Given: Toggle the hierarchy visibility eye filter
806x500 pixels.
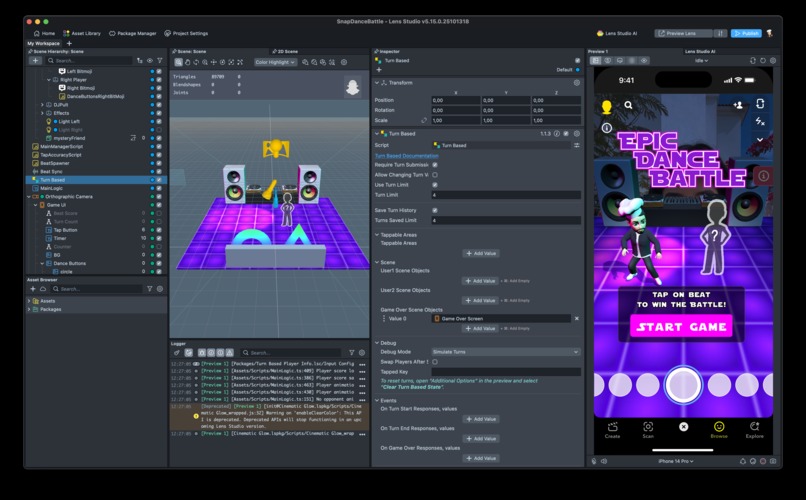Looking at the screenshot, I should pyautogui.click(x=150, y=61).
